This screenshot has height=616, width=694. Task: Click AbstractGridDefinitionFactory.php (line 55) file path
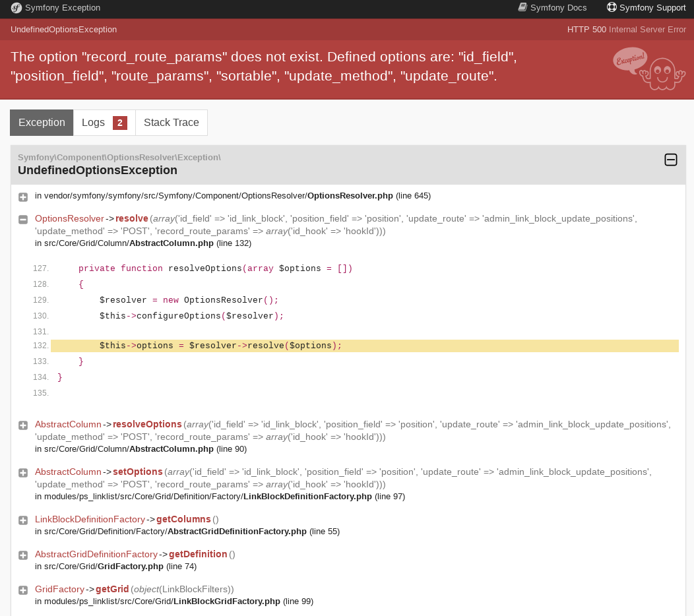tap(187, 531)
